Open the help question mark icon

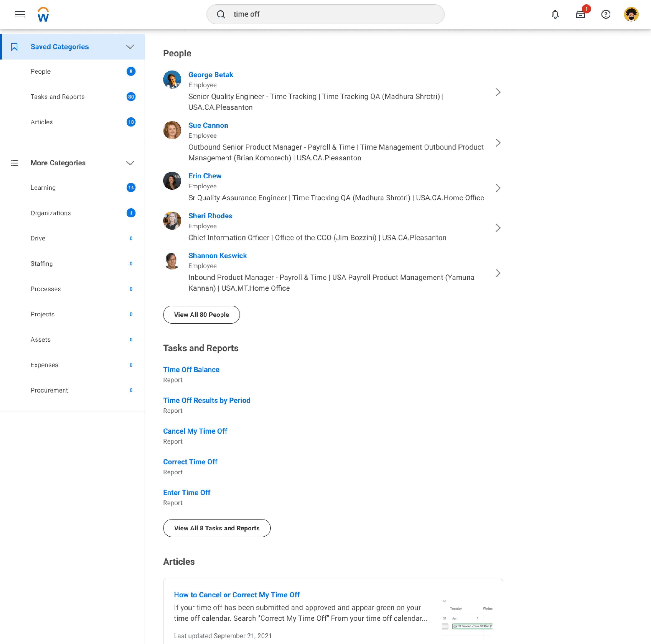[605, 14]
